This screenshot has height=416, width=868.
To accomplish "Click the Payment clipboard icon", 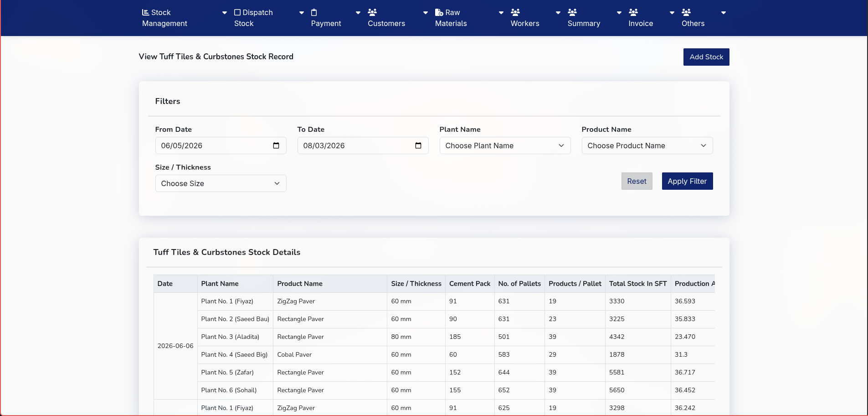I will click(314, 12).
